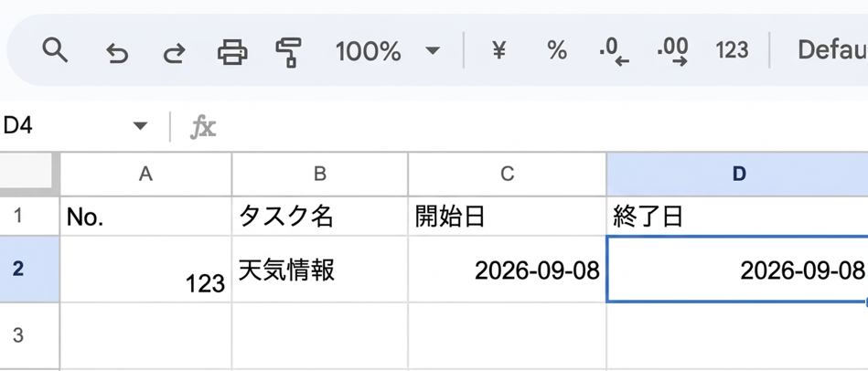Click the undo arrow icon
Screen dimensions: 868x371
tap(117, 54)
